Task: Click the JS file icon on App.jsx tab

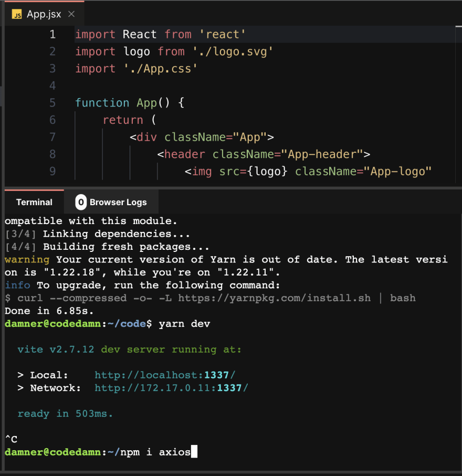Action: [17, 14]
